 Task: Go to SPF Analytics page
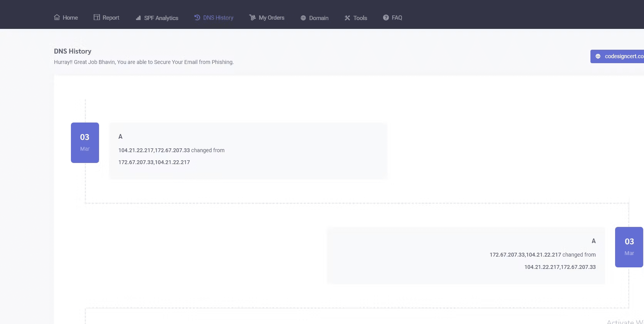[x=161, y=18]
